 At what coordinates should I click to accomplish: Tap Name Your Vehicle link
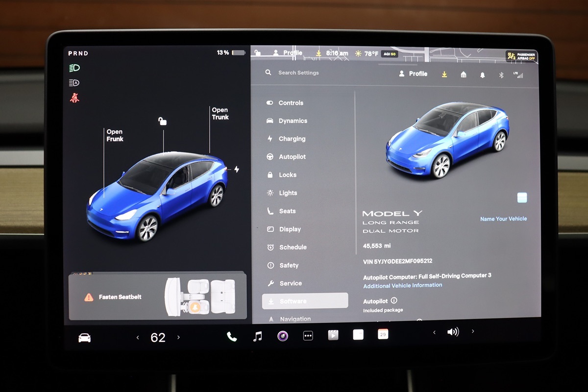(x=503, y=219)
